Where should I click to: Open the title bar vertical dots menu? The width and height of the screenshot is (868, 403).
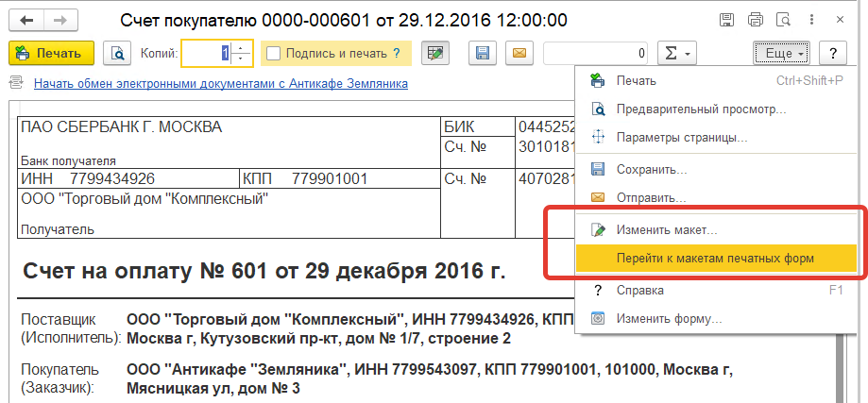811,21
